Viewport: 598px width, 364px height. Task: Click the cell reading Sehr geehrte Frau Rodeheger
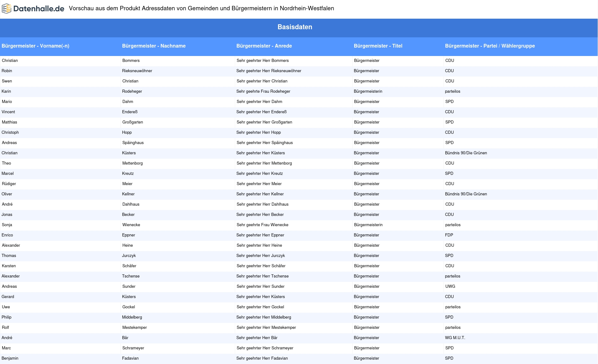point(263,91)
